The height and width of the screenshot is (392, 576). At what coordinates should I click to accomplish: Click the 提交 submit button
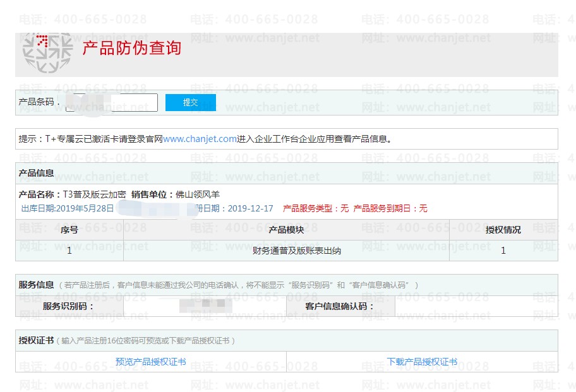tap(191, 102)
